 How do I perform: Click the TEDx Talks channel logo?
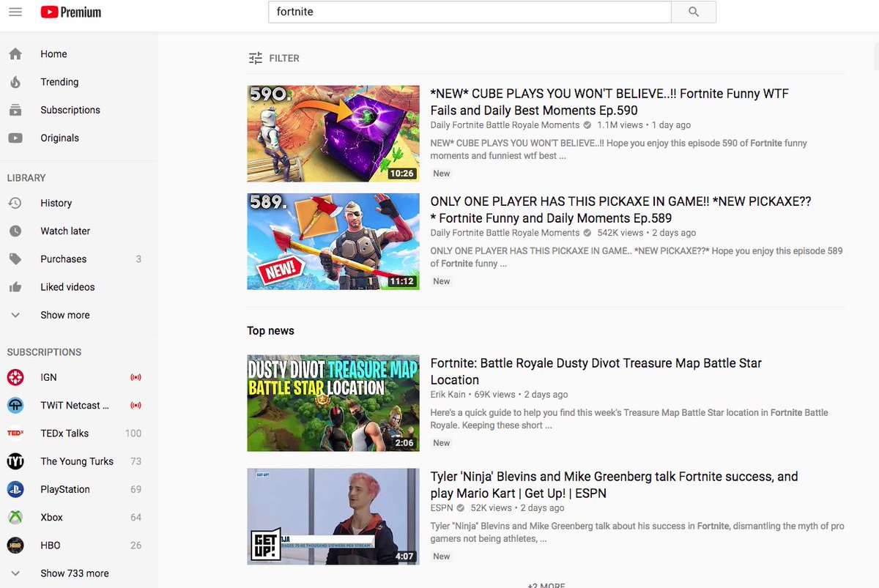(x=15, y=433)
